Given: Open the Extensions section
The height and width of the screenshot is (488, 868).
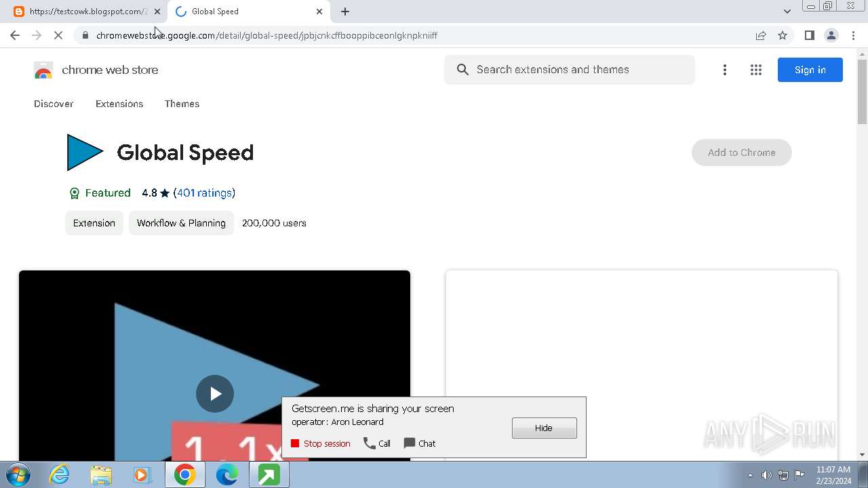Looking at the screenshot, I should tap(119, 104).
